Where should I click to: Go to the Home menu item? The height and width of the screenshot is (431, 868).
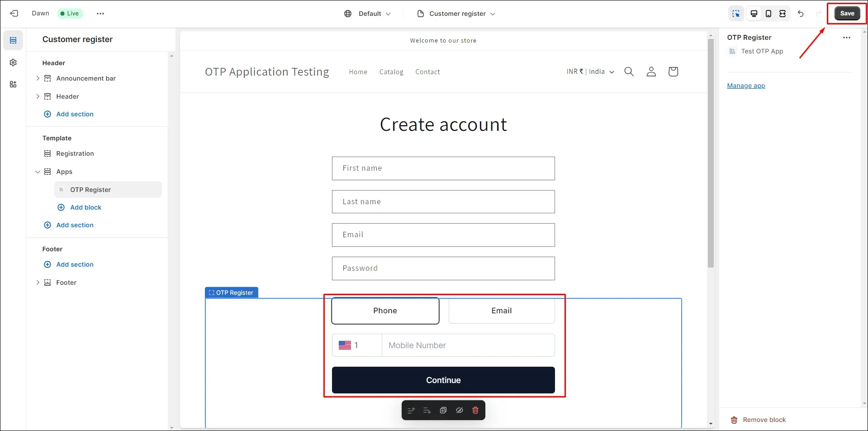click(358, 72)
